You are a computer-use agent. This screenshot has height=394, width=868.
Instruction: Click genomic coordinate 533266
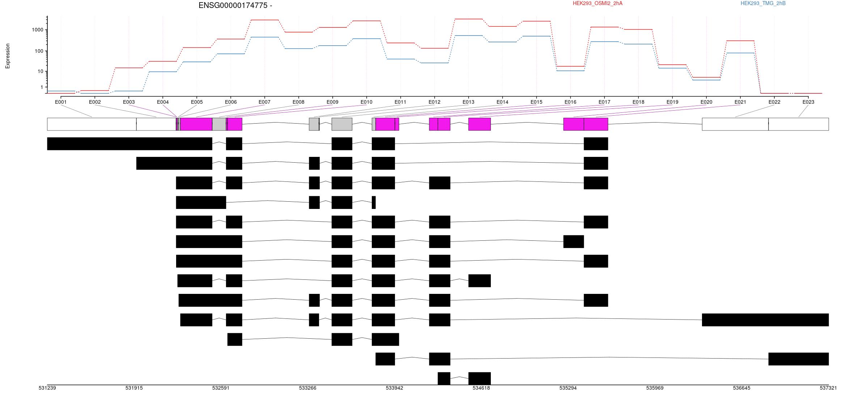click(x=308, y=388)
